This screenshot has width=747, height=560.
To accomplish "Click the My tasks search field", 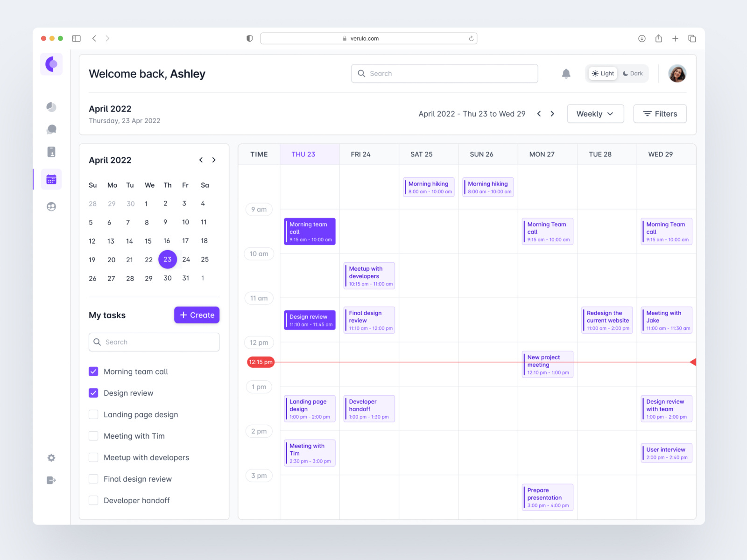I will click(x=154, y=342).
